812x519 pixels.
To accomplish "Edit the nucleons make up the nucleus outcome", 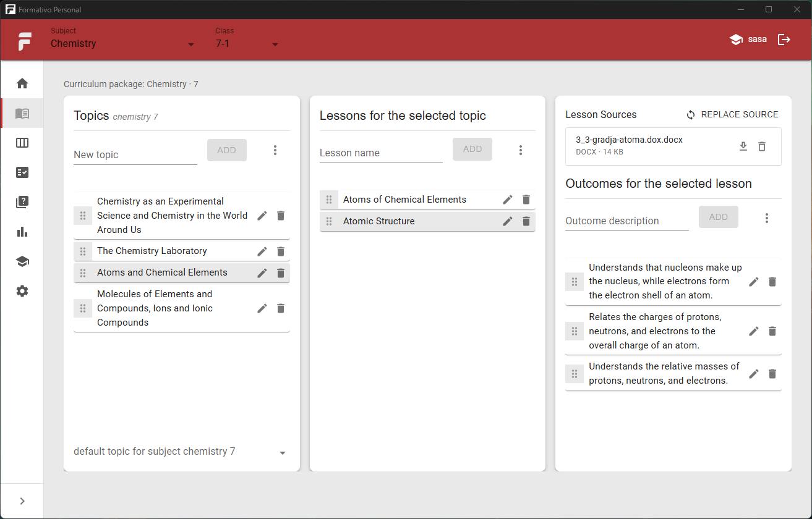I will click(x=754, y=282).
